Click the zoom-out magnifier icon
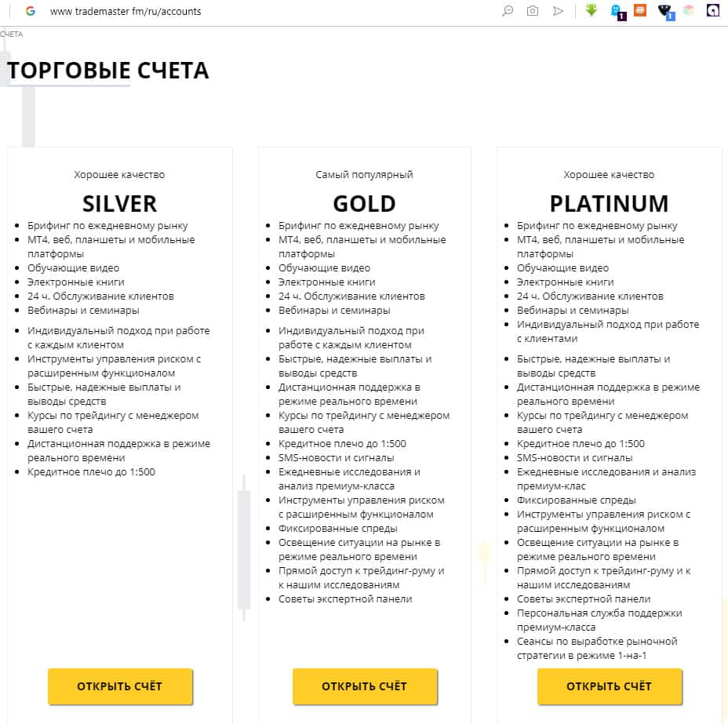 [508, 11]
